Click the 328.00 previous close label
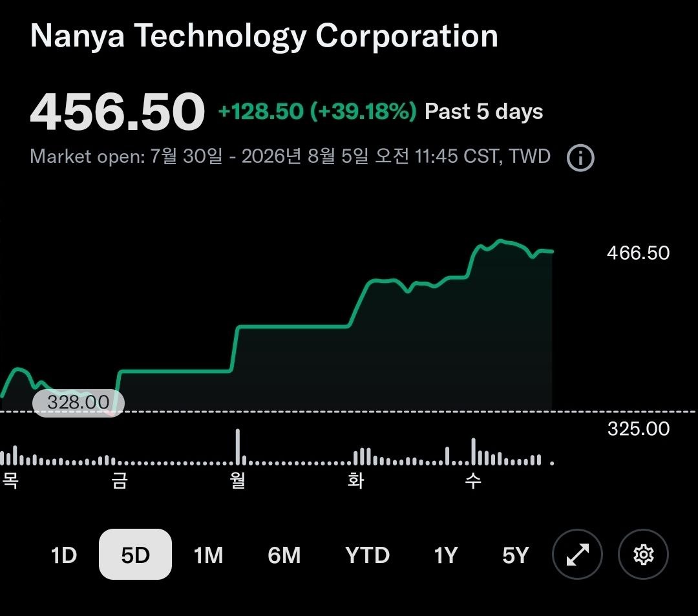This screenshot has height=616, width=698. tap(78, 403)
